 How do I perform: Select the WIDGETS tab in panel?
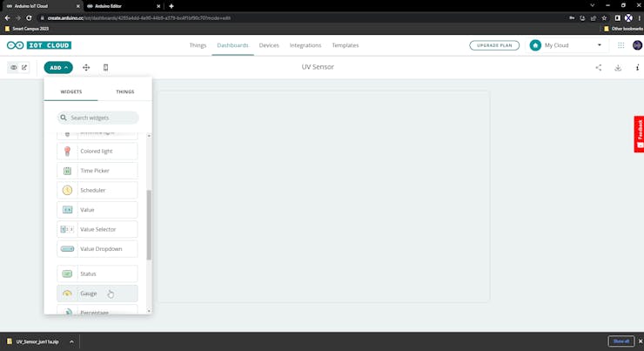point(71,91)
